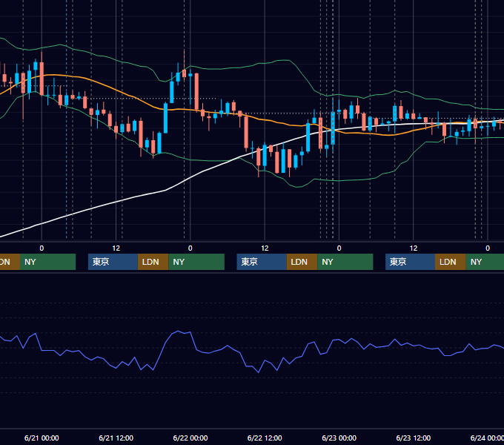The height and width of the screenshot is (445, 504).
Task: Select hour label 0 above 6/22 00:00
Action: [x=190, y=248]
